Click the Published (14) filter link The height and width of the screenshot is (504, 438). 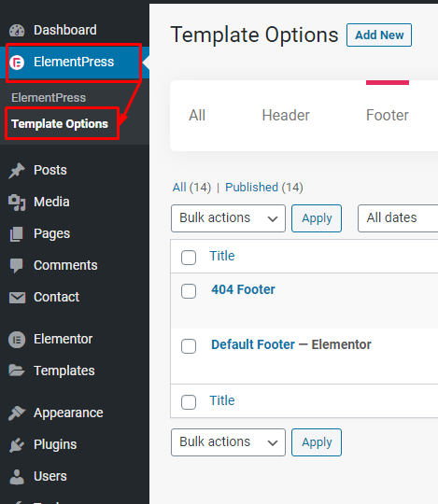(x=264, y=187)
